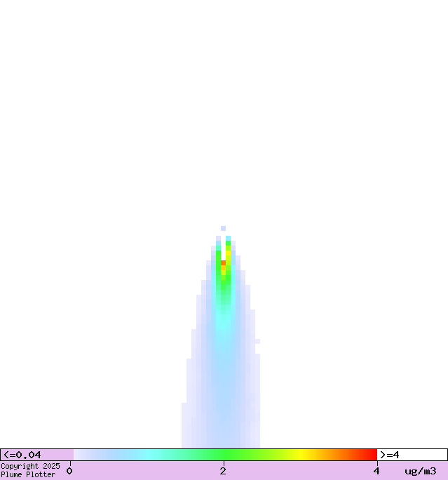Click the color gradient legend bar
This screenshot has height=480, width=448.
225,455
